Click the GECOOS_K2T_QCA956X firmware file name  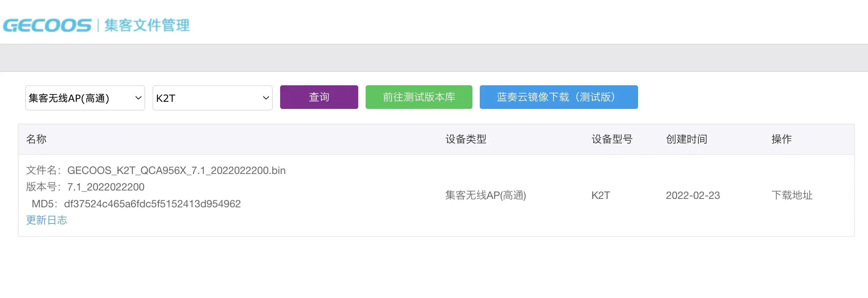click(x=176, y=171)
